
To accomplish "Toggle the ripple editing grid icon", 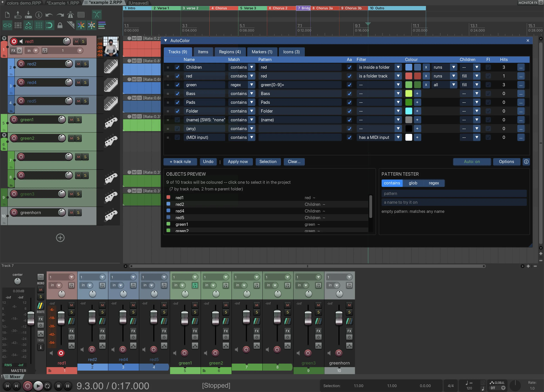I will [18, 25].
